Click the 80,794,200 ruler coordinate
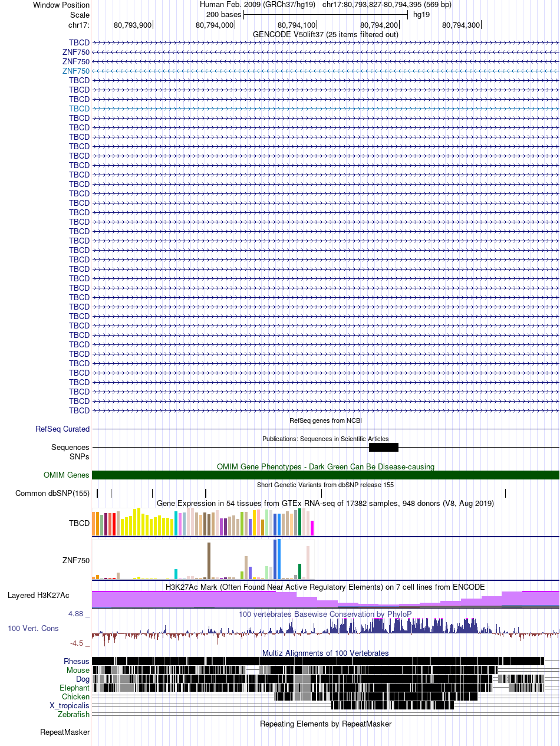 379,25
